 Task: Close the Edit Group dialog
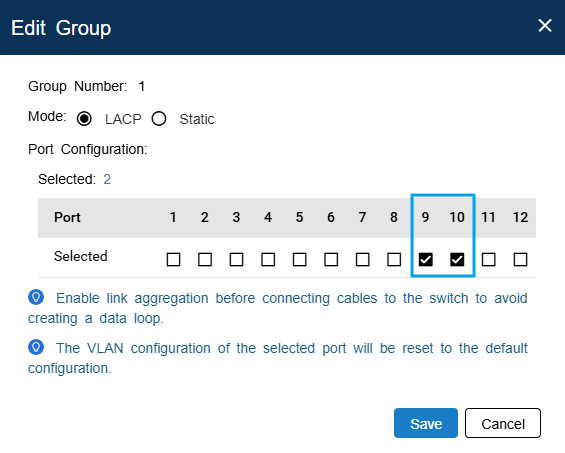[x=545, y=26]
